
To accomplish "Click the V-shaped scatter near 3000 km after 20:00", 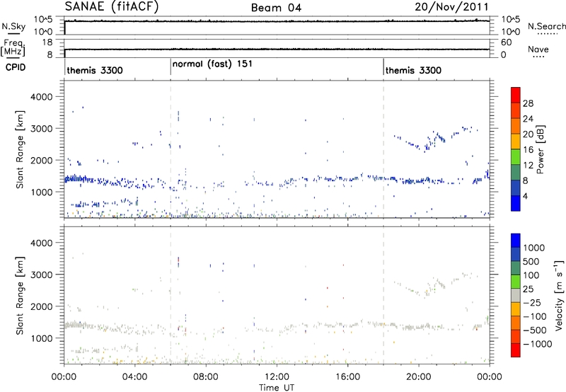I will 435,139.
